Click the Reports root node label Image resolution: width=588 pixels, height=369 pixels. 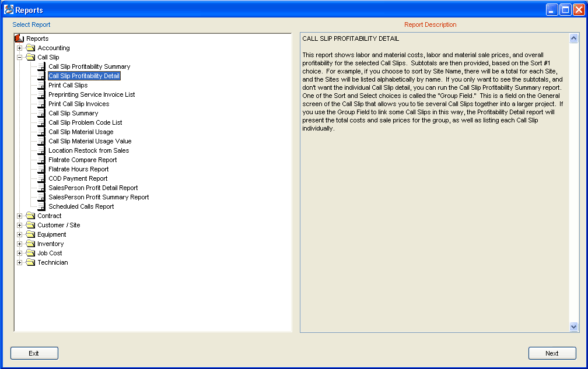coord(37,38)
